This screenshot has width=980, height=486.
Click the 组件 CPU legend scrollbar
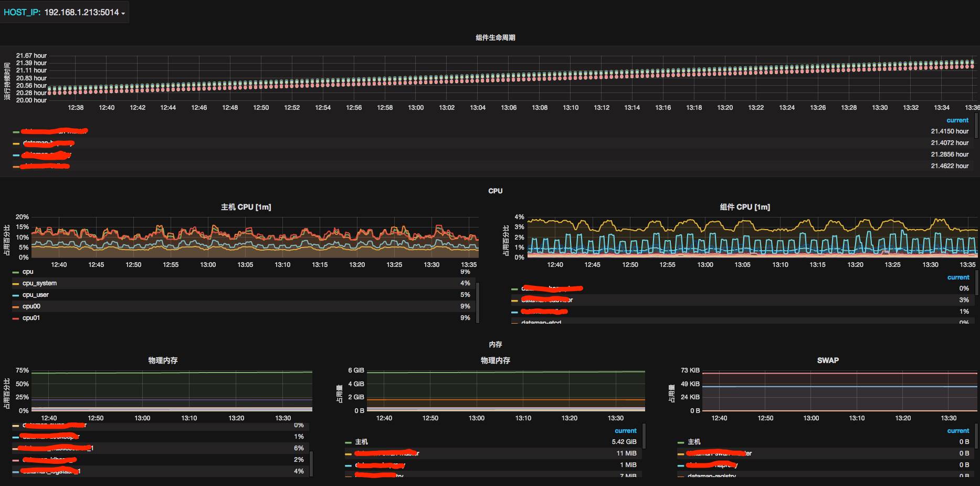tap(976, 282)
